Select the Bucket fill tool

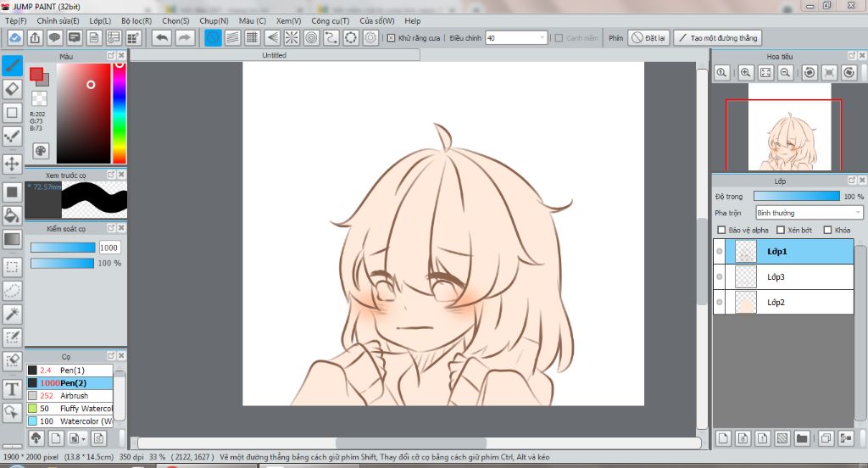[12, 215]
